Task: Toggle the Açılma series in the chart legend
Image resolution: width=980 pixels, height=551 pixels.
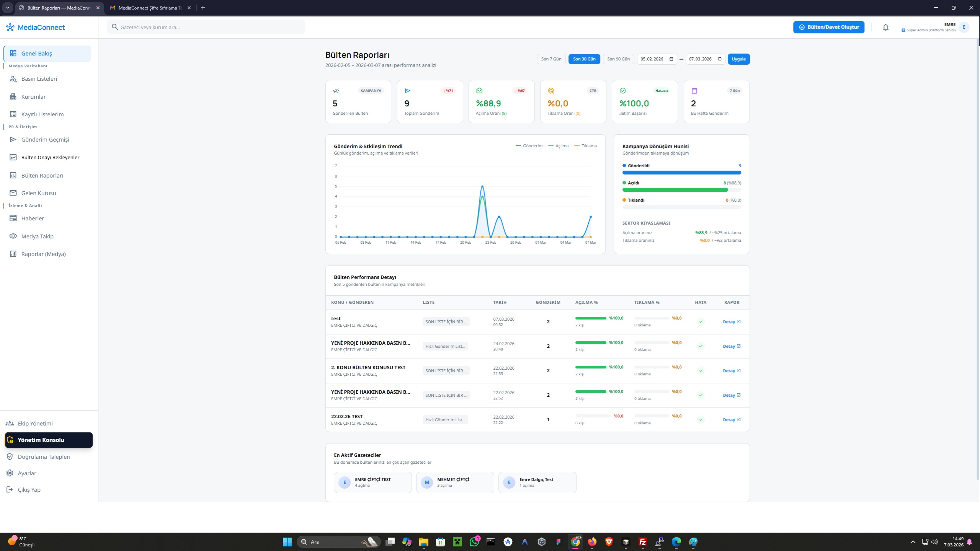Action: [x=559, y=146]
